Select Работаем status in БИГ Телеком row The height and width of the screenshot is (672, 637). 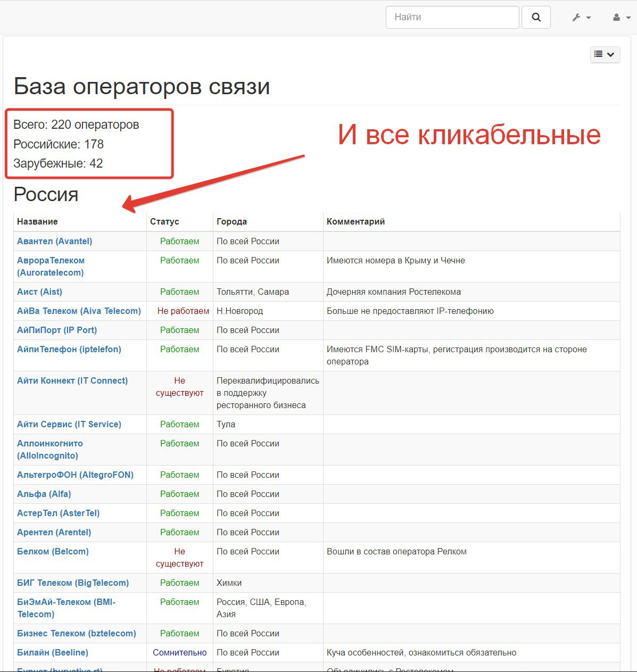click(180, 583)
